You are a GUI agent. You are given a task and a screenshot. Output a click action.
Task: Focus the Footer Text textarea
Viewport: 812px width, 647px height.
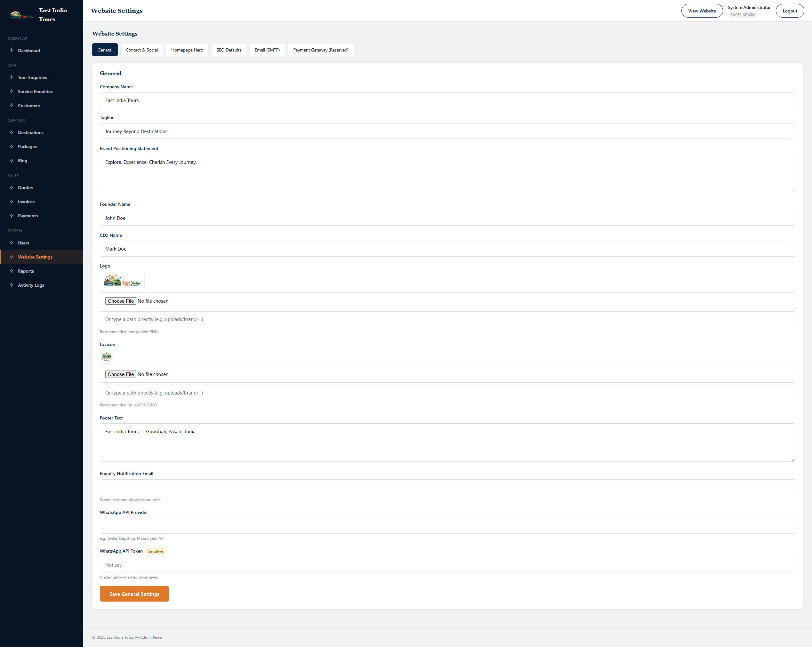[x=447, y=443]
